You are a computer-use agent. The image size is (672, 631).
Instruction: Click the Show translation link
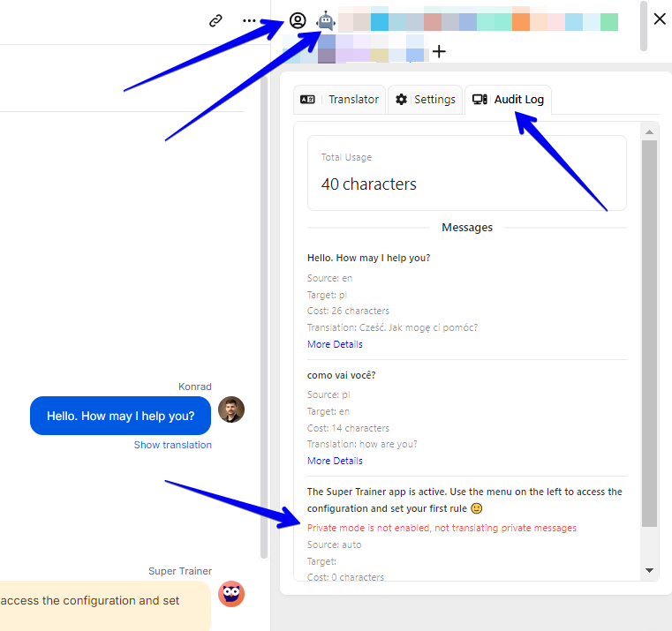click(172, 445)
